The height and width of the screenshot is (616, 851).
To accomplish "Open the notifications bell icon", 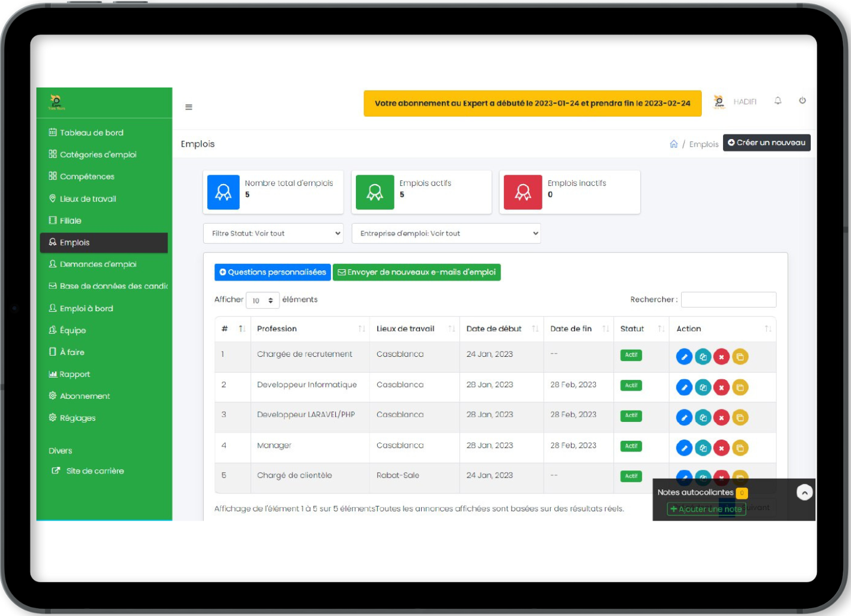I will tap(778, 101).
